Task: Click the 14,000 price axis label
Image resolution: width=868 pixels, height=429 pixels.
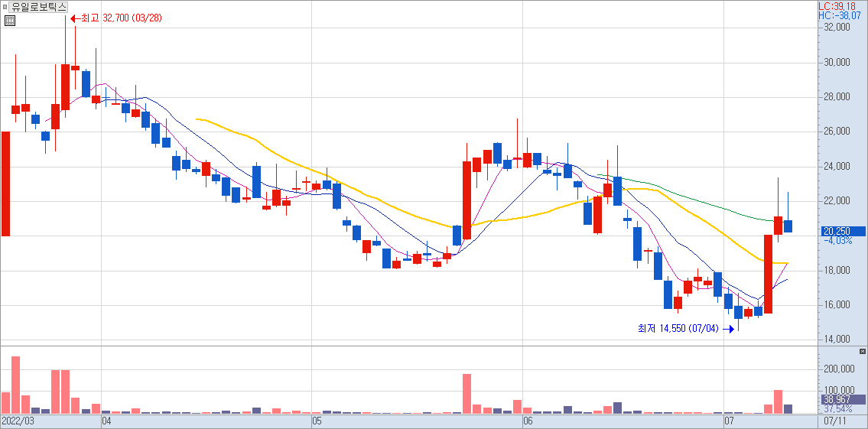Action: (837, 340)
